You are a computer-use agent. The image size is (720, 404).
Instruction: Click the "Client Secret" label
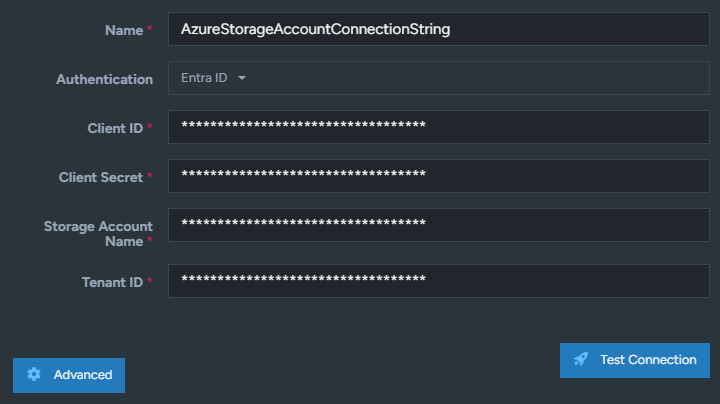[101, 177]
